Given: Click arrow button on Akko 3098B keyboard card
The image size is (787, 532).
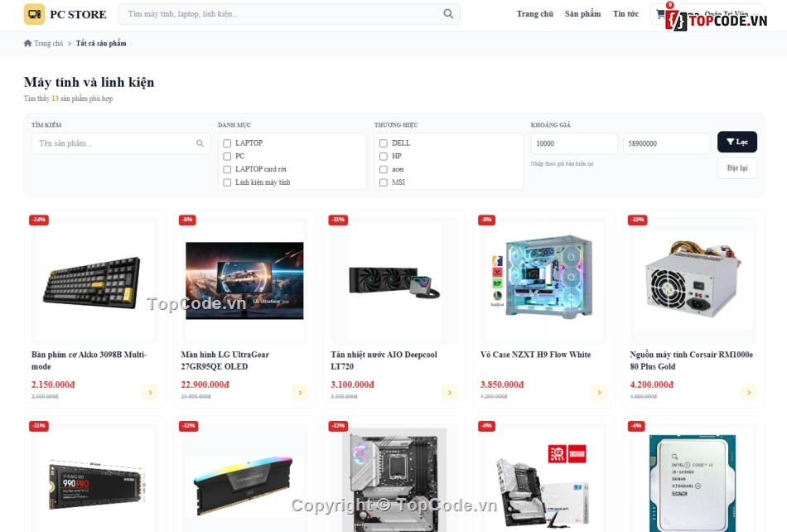Looking at the screenshot, I should coord(150,393).
